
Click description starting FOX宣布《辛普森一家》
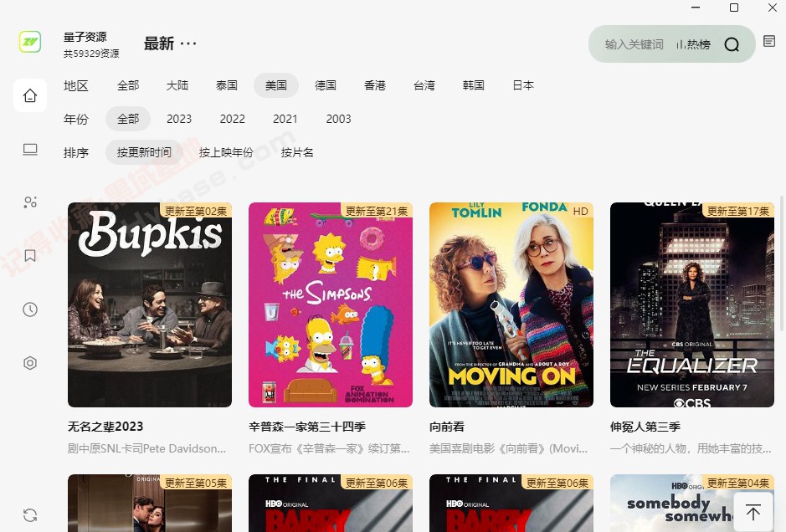tap(329, 448)
